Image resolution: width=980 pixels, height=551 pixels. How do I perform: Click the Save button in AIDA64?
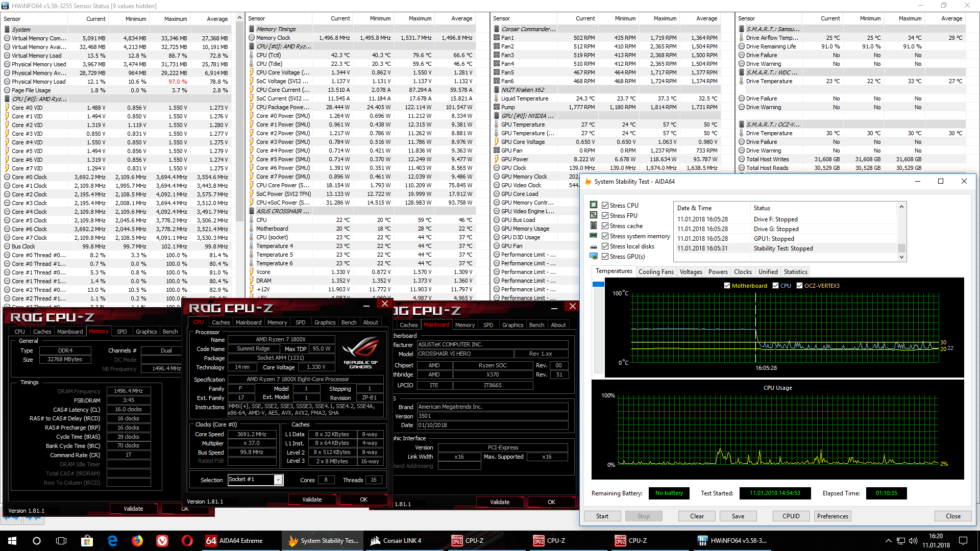tap(738, 516)
